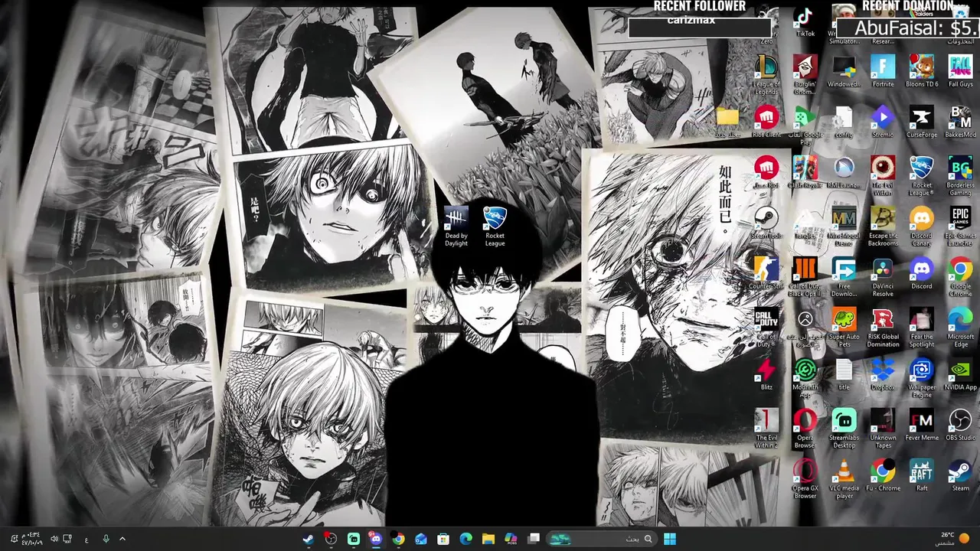
Task: Open Call of Duty Black Ops III shortcut
Action: point(805,277)
